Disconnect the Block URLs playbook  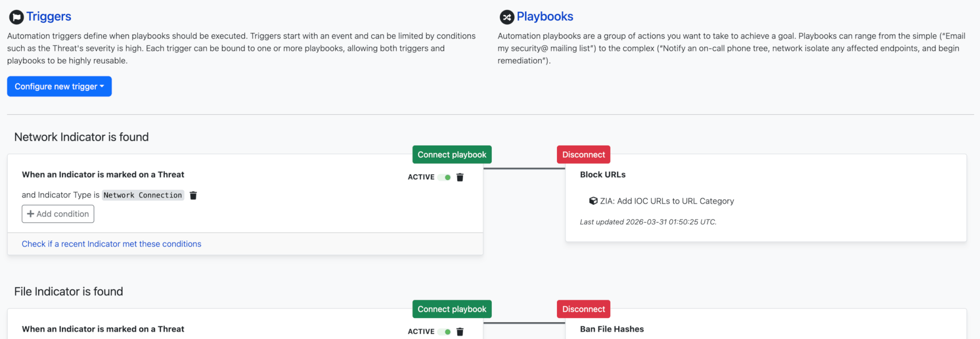point(583,155)
